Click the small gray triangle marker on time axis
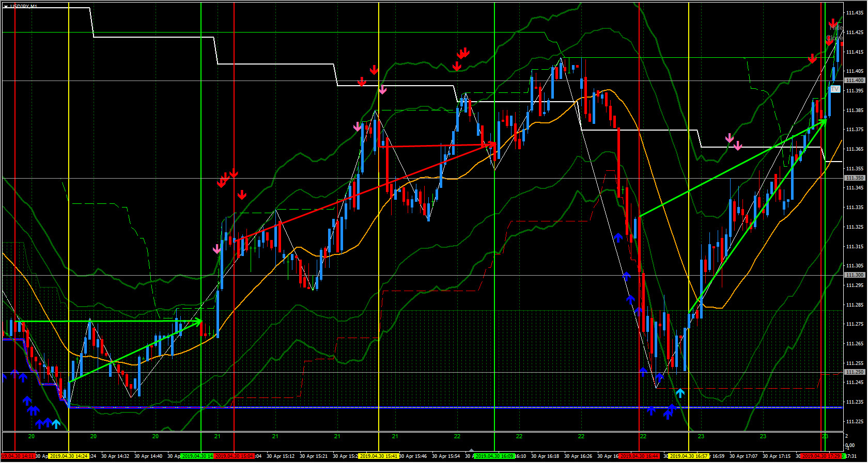The height and width of the screenshot is (463, 868). coord(471,450)
